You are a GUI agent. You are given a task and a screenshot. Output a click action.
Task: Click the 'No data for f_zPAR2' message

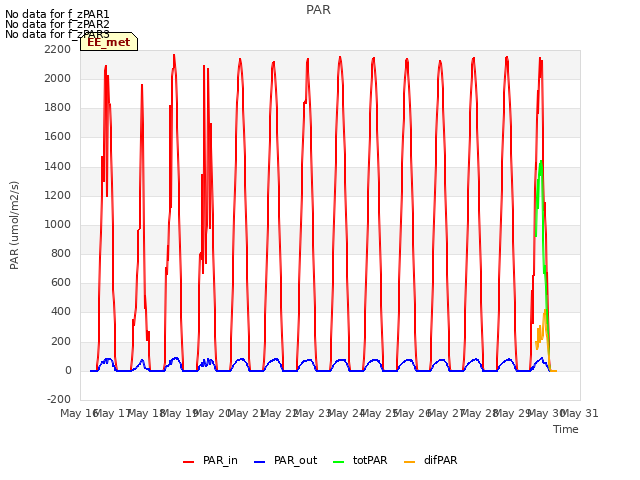pos(57,24)
